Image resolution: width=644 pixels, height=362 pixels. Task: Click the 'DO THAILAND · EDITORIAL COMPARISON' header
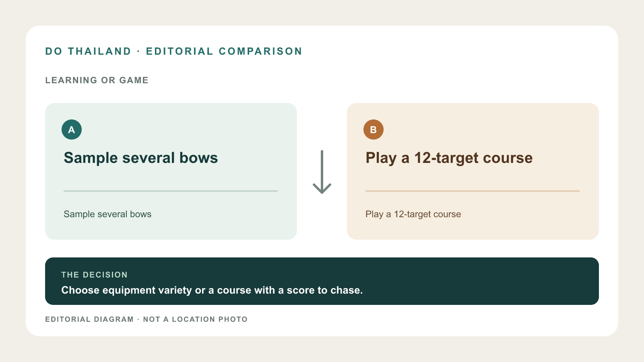point(174,51)
